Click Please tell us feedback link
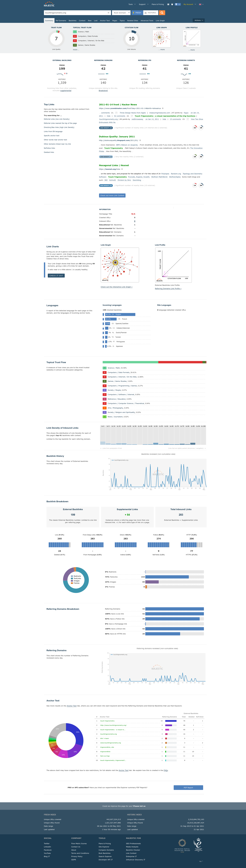The image size is (246, 868). pos(139,806)
